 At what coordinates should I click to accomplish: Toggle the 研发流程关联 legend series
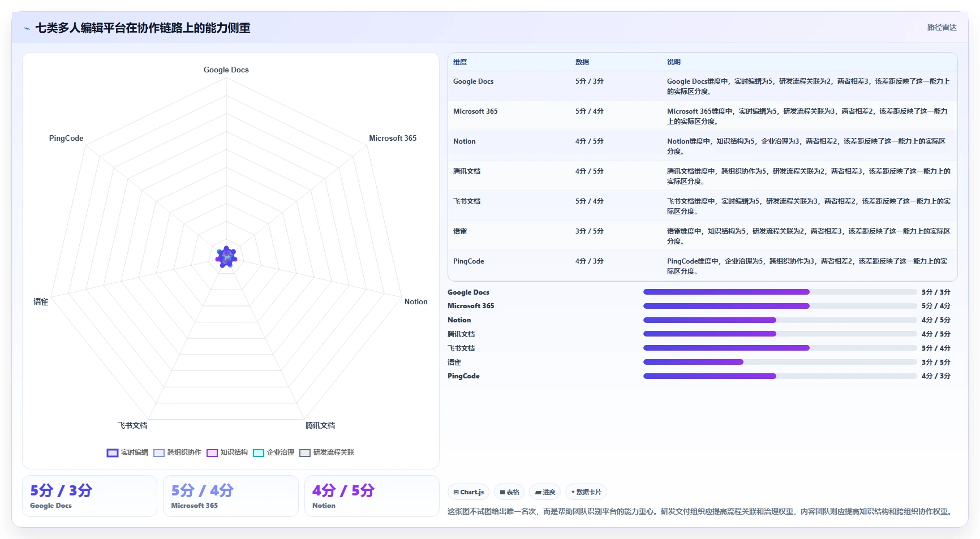(326, 452)
